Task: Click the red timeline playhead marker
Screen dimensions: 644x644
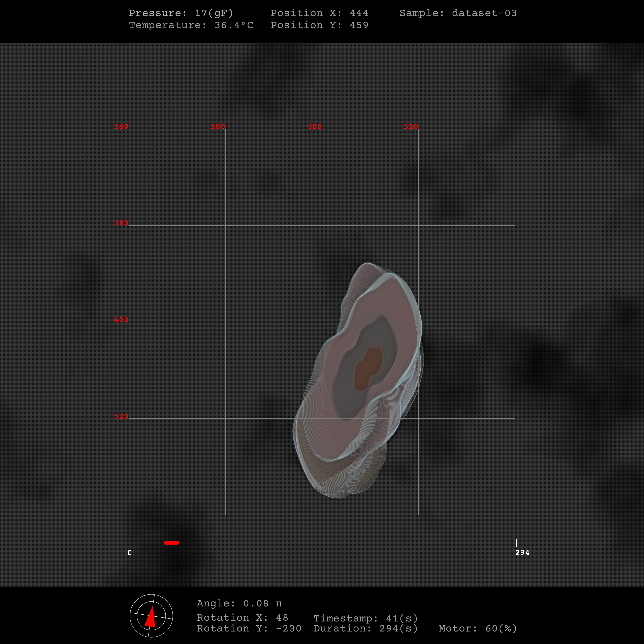Action: (172, 543)
